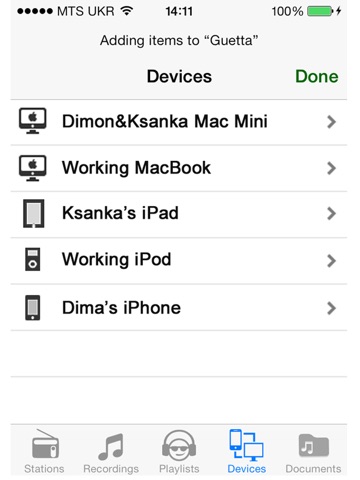This screenshot has height=480, width=360.
Task: Tap the iPad icon for Ksanka's iPad
Action: click(x=33, y=213)
